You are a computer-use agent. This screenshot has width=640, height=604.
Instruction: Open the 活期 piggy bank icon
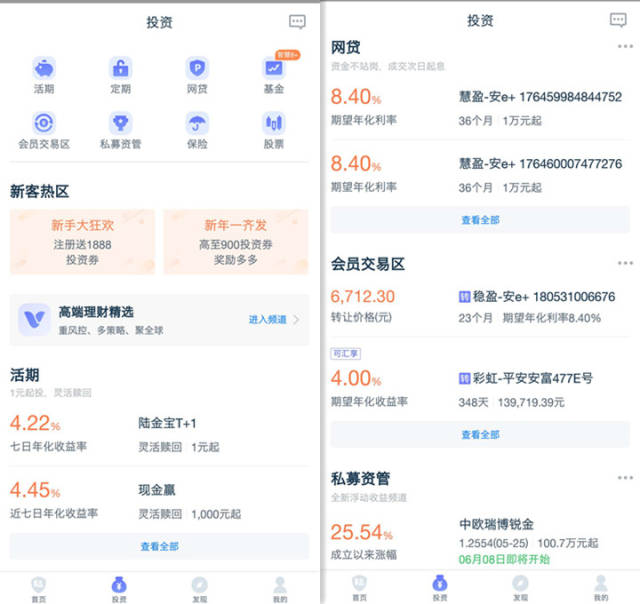click(44, 68)
